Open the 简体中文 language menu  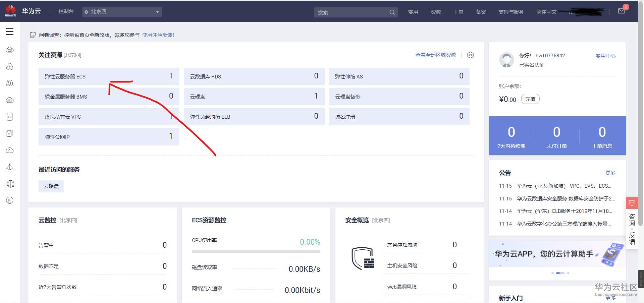546,12
